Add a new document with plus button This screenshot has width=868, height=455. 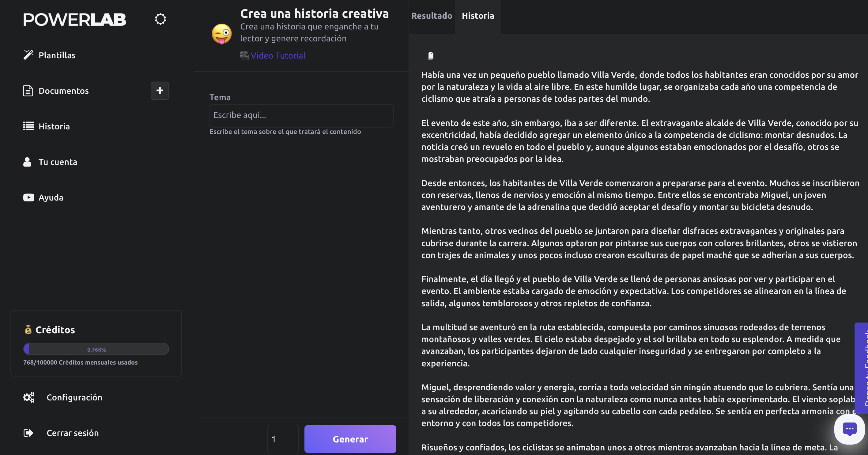[x=160, y=90]
